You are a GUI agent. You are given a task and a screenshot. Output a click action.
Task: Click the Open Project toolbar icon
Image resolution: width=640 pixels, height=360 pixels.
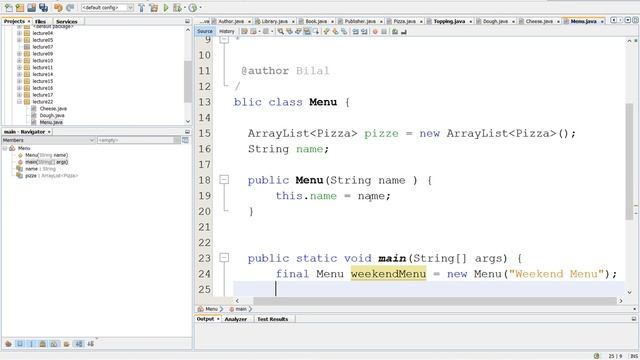tap(31, 7)
